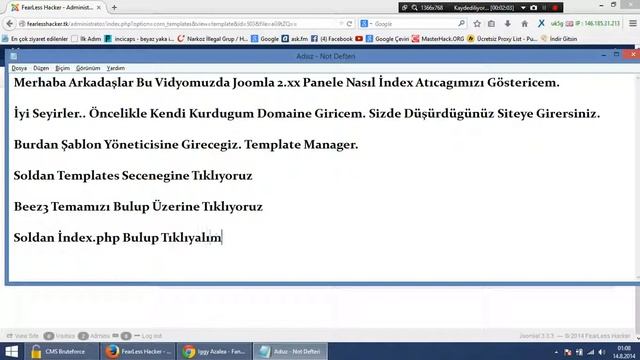The width and height of the screenshot is (640, 360).
Task: Open a new Firefox tab
Action: [114, 7]
